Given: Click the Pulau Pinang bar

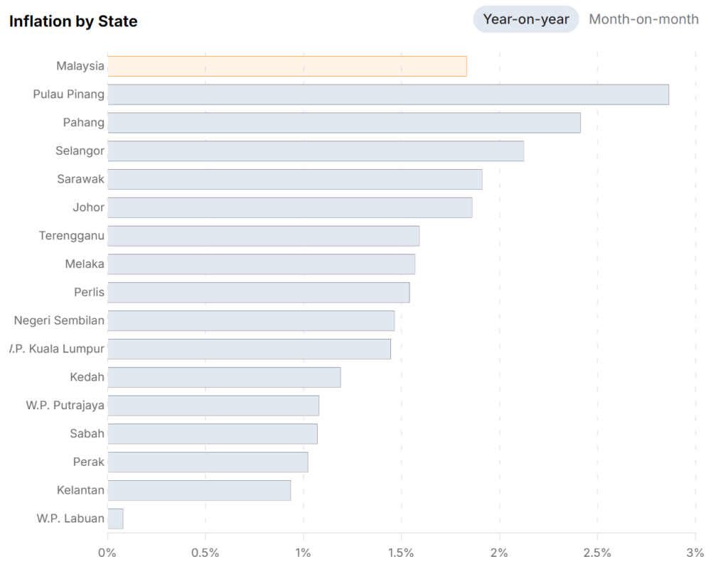Looking at the screenshot, I should [388, 94].
